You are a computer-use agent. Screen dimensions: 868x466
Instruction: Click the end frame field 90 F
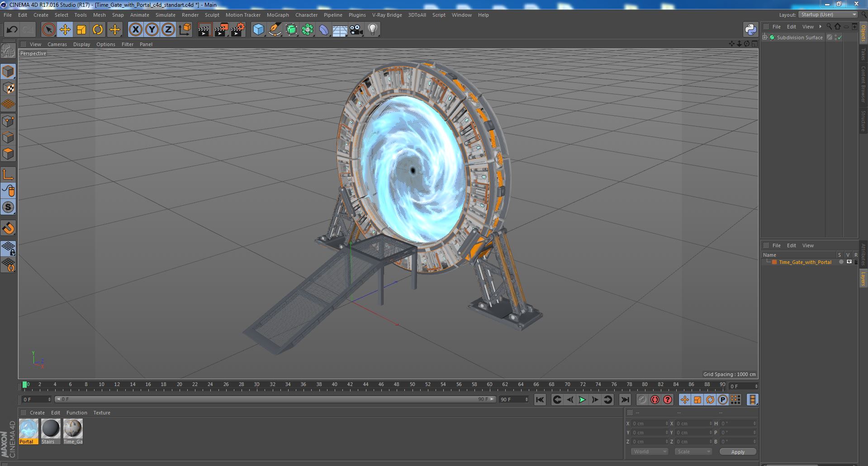pyautogui.click(x=514, y=400)
